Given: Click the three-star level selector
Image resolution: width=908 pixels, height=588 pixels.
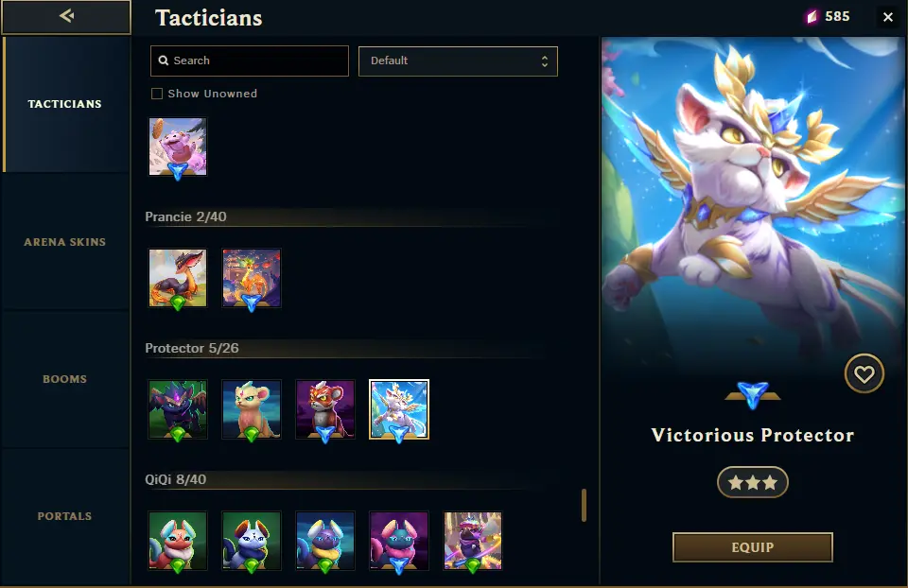Looking at the screenshot, I should pos(752,482).
